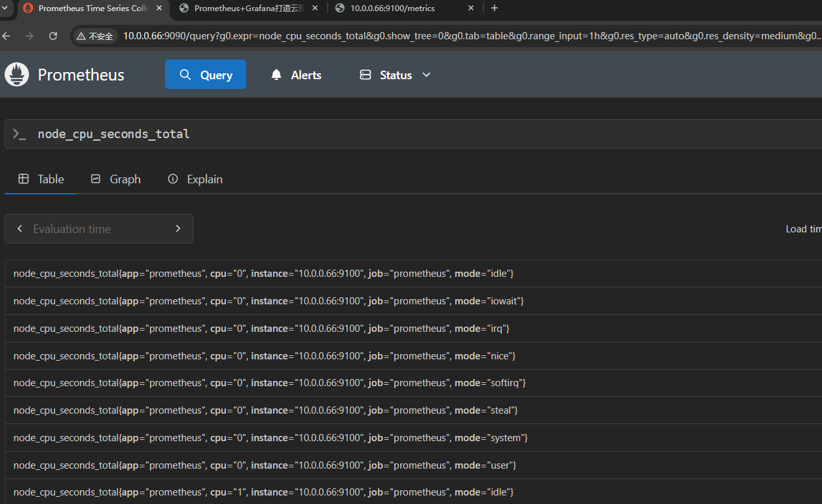Expand the Status dropdown menu
The height and width of the screenshot is (504, 822).
(x=396, y=75)
